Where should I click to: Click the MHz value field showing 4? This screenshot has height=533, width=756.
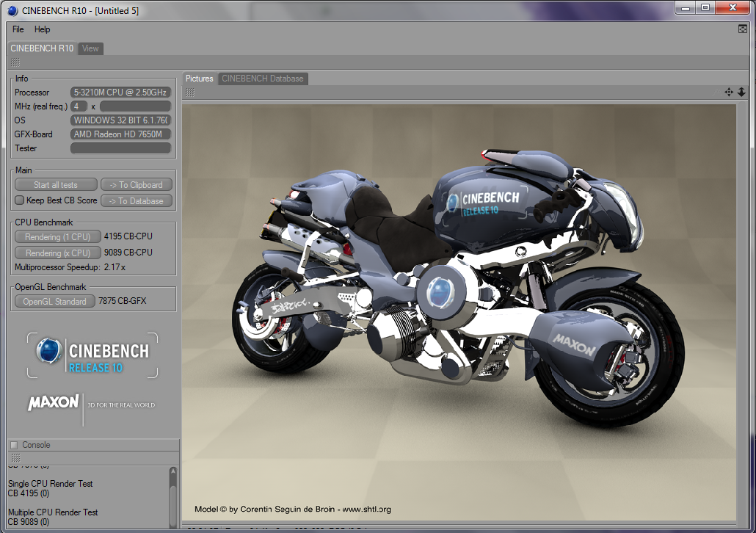click(x=79, y=106)
